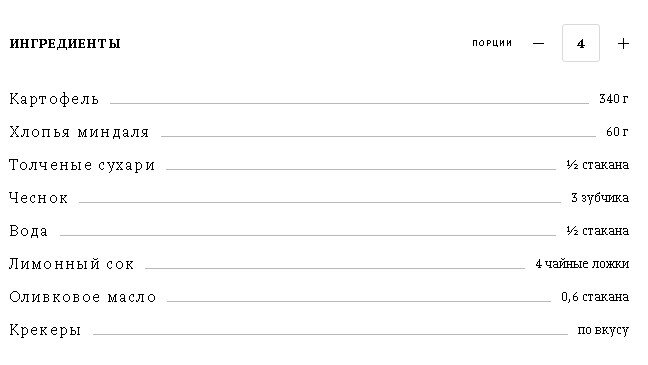648x365 pixels.
Task: Select the Оливковое масло ingredient
Action: (x=83, y=297)
